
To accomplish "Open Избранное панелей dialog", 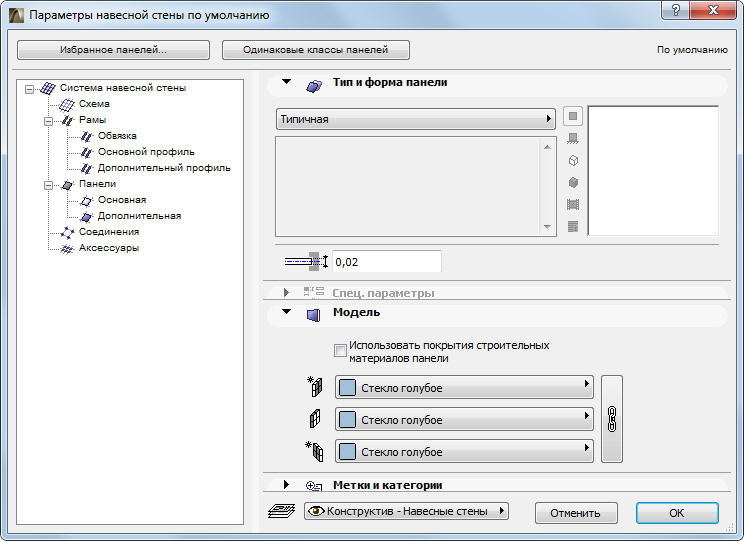I will (113, 50).
